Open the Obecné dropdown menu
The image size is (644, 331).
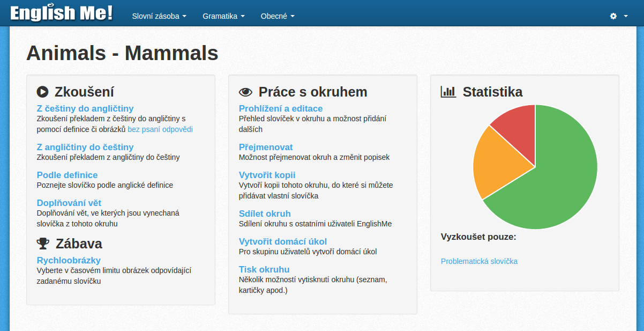(x=278, y=16)
